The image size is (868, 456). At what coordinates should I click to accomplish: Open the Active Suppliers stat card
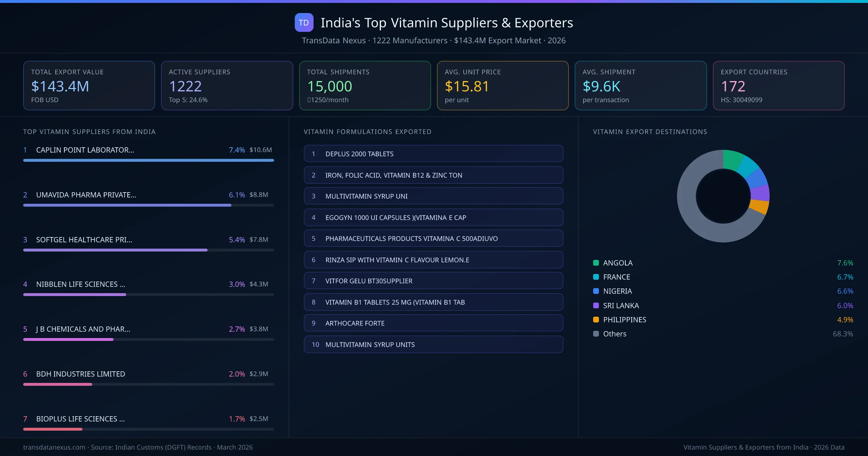point(227,85)
